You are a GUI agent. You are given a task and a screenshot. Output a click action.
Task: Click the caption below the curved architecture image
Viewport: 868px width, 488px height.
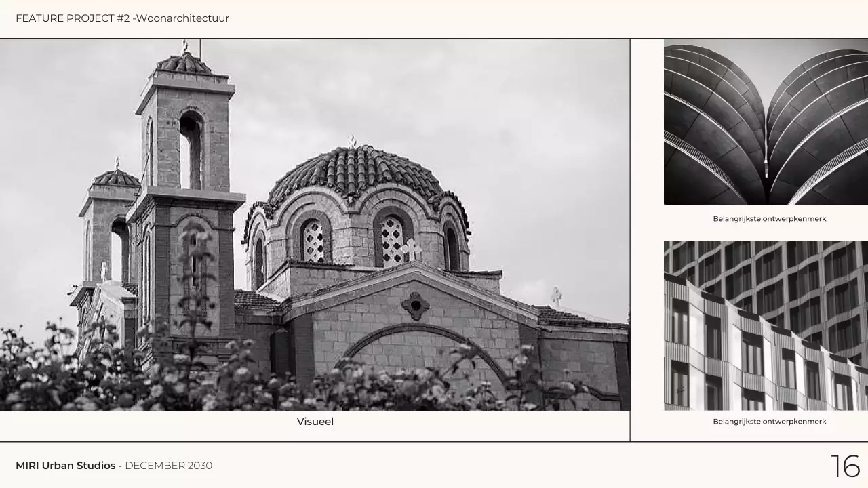click(x=769, y=219)
